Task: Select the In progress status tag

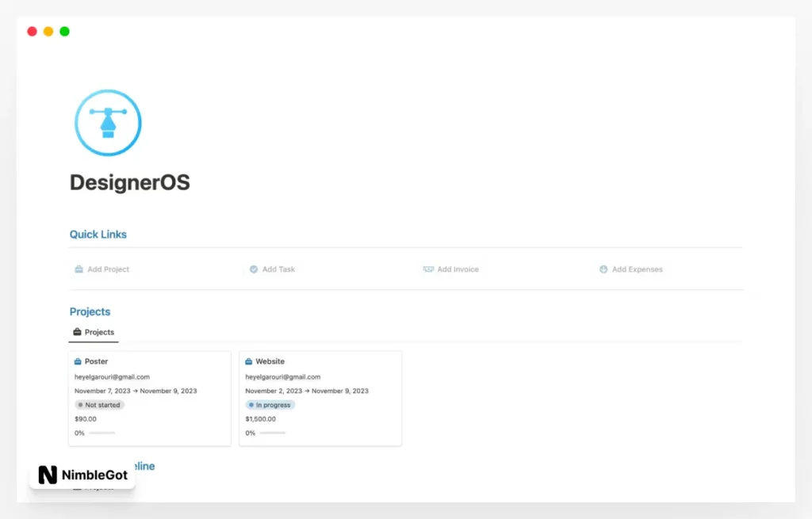Action: point(270,405)
